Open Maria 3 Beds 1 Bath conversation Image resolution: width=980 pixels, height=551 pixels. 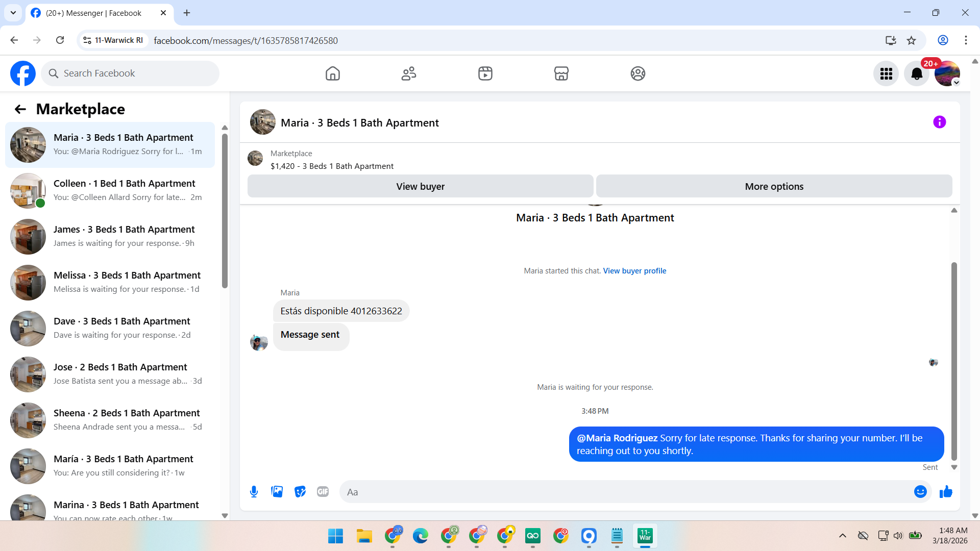coord(110,145)
